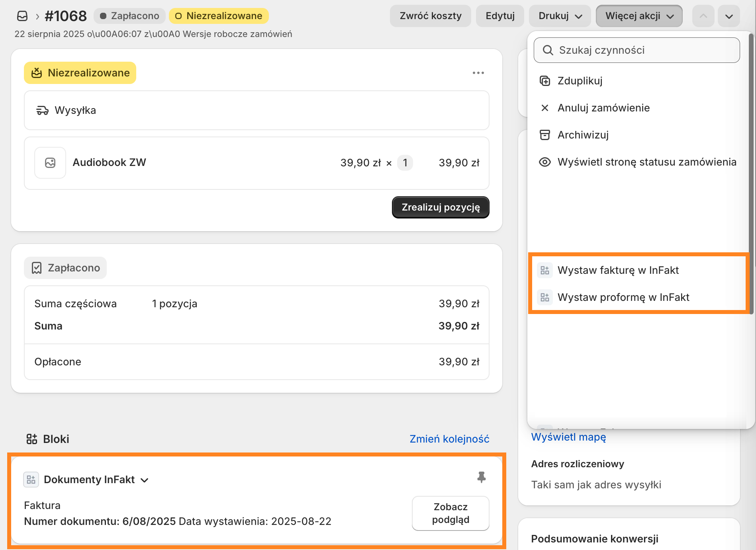Select the Zduplikuj duplicate icon

(x=545, y=80)
